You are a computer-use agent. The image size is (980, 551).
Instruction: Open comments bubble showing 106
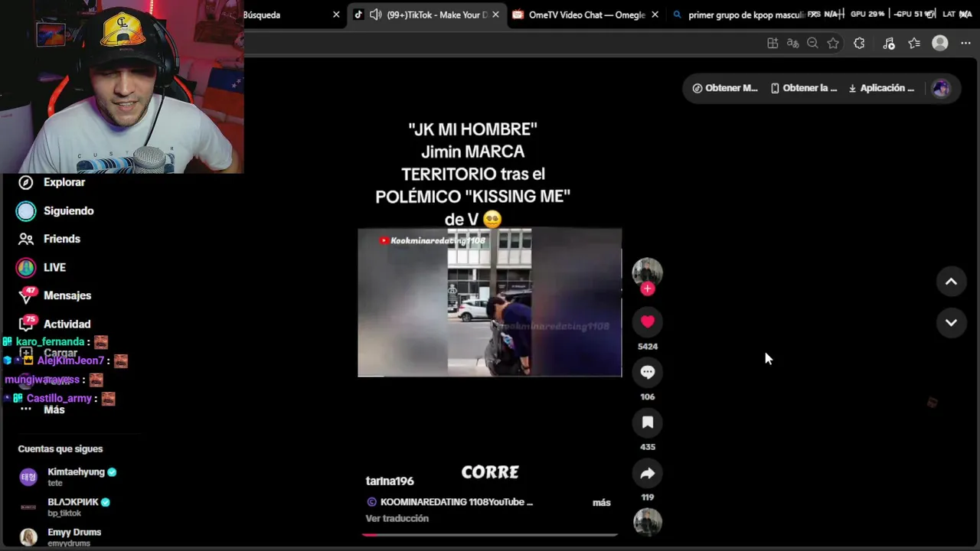[648, 372]
